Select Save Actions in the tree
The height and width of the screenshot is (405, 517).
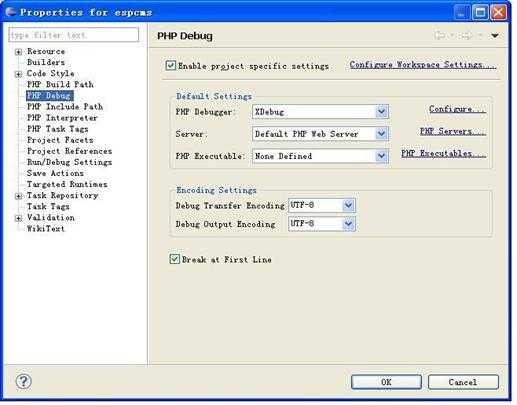coord(55,173)
